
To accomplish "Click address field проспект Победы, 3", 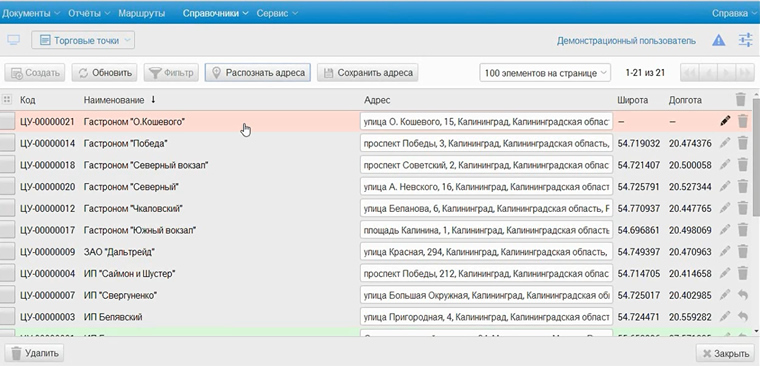I will 487,143.
